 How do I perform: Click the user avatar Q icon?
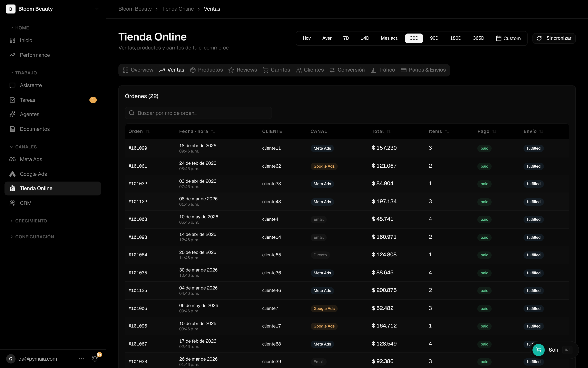[x=11, y=359]
